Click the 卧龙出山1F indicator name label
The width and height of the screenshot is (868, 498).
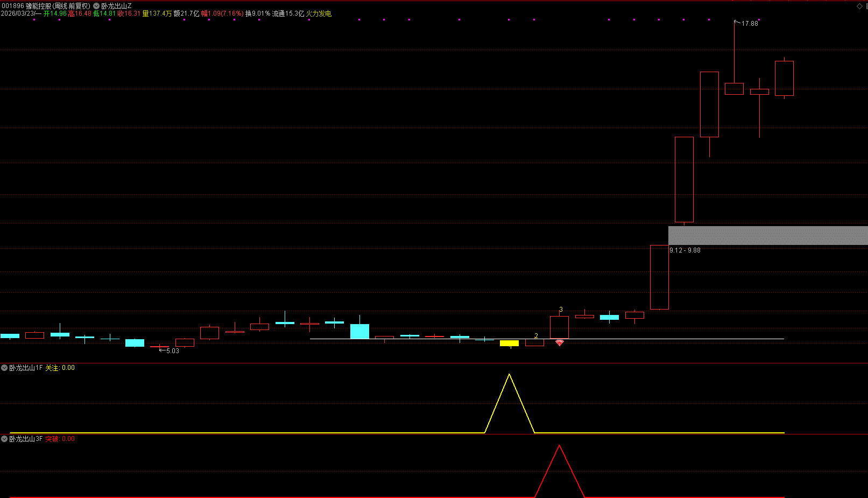pos(26,368)
